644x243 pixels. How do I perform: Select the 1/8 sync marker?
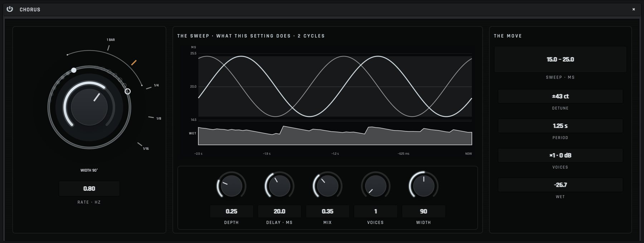point(158,118)
